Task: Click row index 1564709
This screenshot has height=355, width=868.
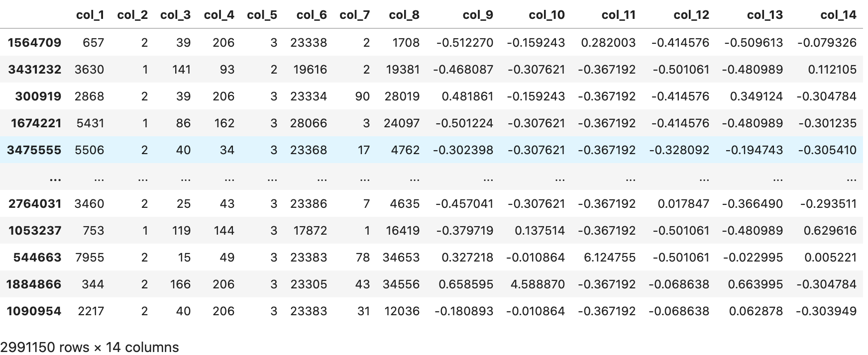Action: (35, 43)
